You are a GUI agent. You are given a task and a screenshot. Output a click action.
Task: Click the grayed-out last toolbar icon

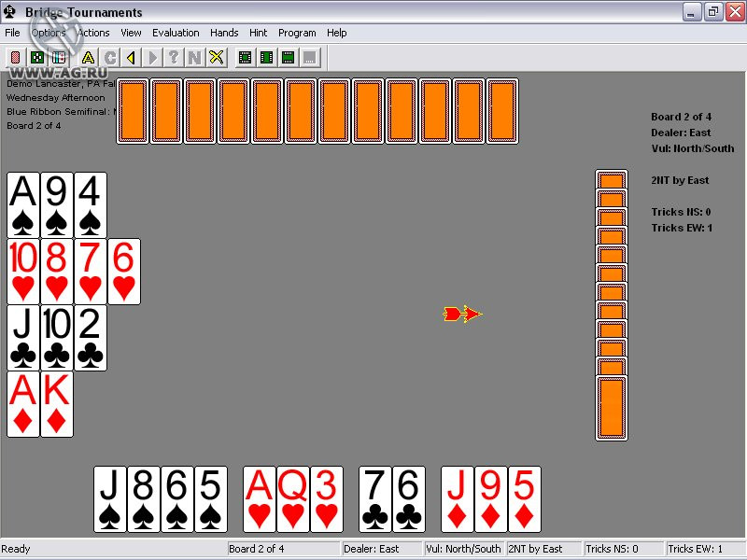click(x=310, y=58)
